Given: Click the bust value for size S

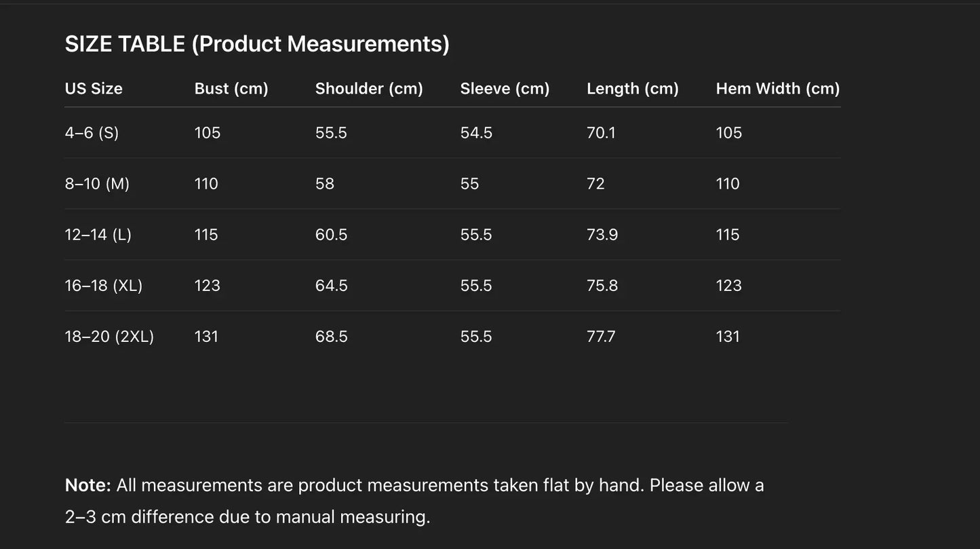Looking at the screenshot, I should (x=208, y=133).
